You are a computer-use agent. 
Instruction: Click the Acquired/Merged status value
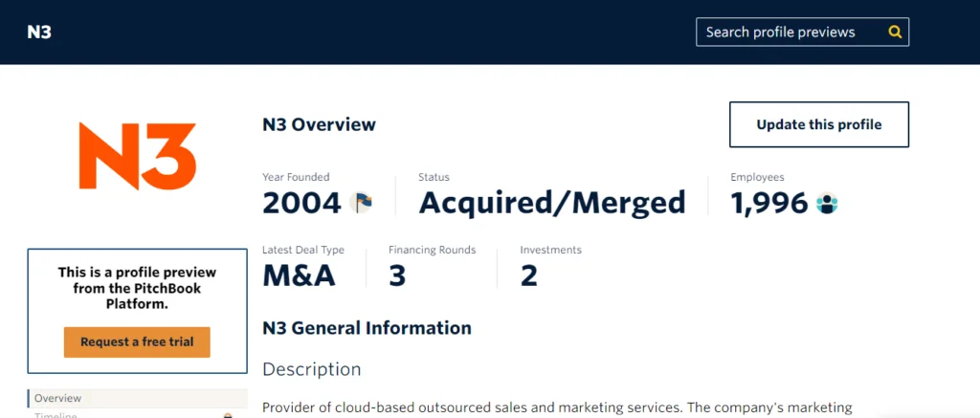click(x=552, y=203)
